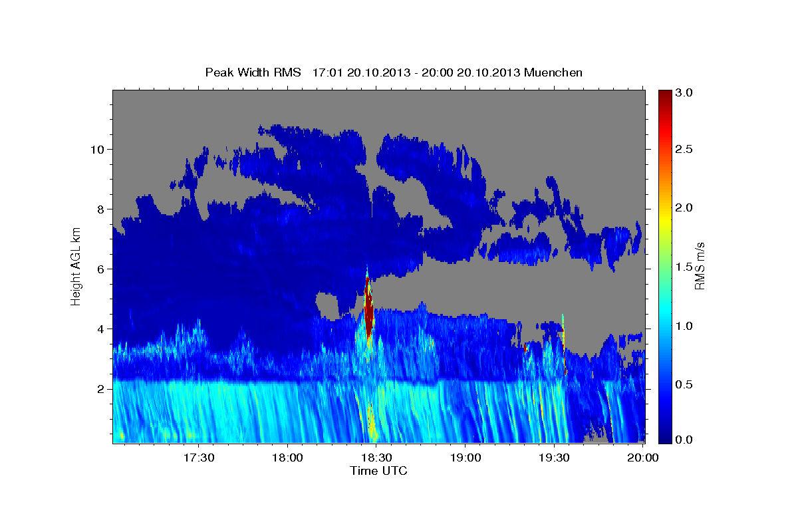Screen dimensions: 798x532
Task: Click the 'RMS m/s' colorbar label
Action: 699,266
